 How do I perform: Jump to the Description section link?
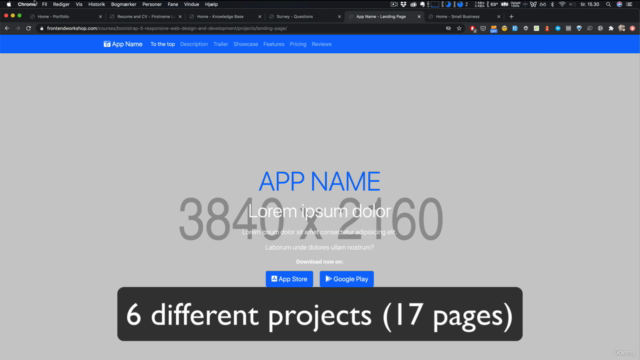coord(194,44)
